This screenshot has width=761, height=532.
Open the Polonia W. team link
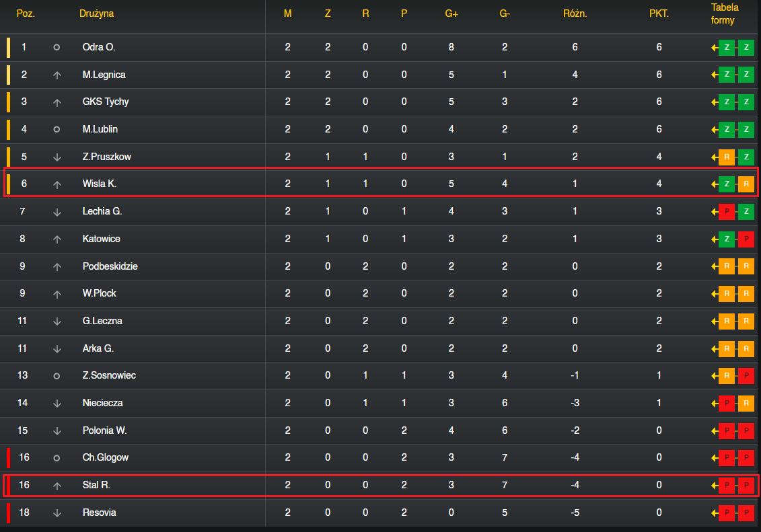[x=105, y=430]
